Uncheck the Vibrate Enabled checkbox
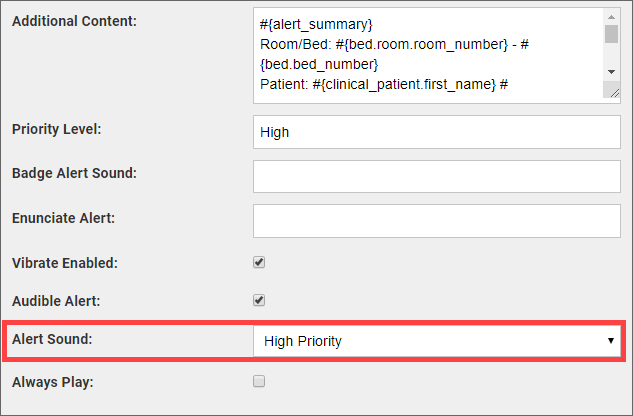Image resolution: width=633 pixels, height=416 pixels. pos(259,263)
